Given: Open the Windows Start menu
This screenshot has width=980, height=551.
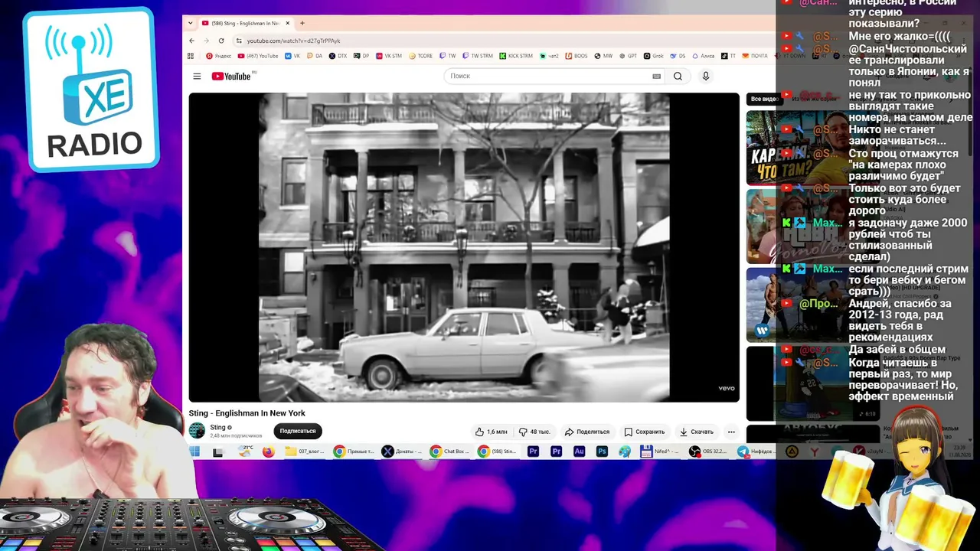Looking at the screenshot, I should 195,452.
